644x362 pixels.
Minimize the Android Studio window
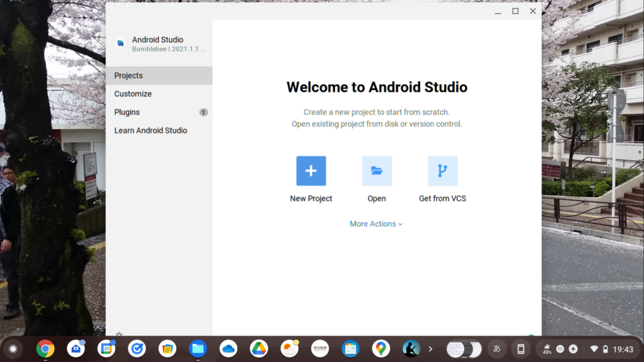pos(498,11)
